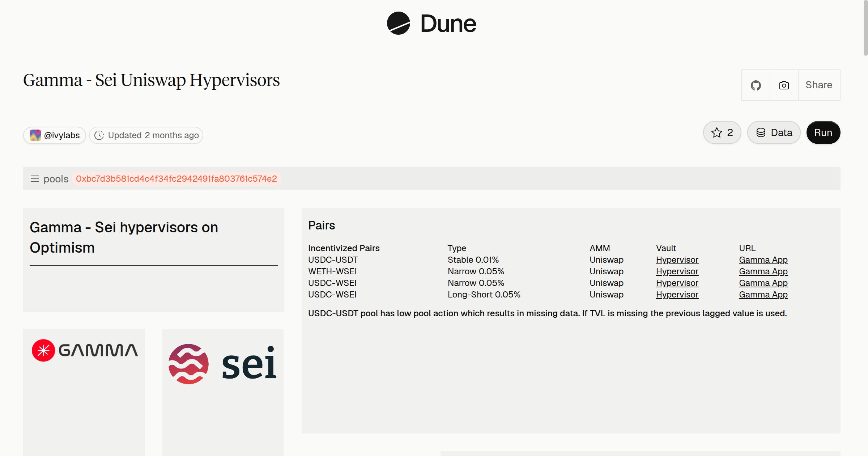Click the database icon in Data button
This screenshot has width=868, height=456.
click(761, 132)
